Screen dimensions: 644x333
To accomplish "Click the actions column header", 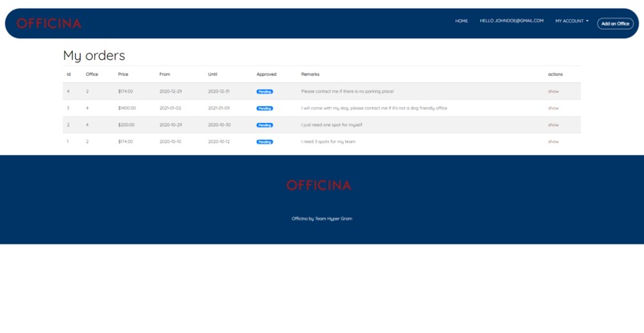I will [555, 74].
